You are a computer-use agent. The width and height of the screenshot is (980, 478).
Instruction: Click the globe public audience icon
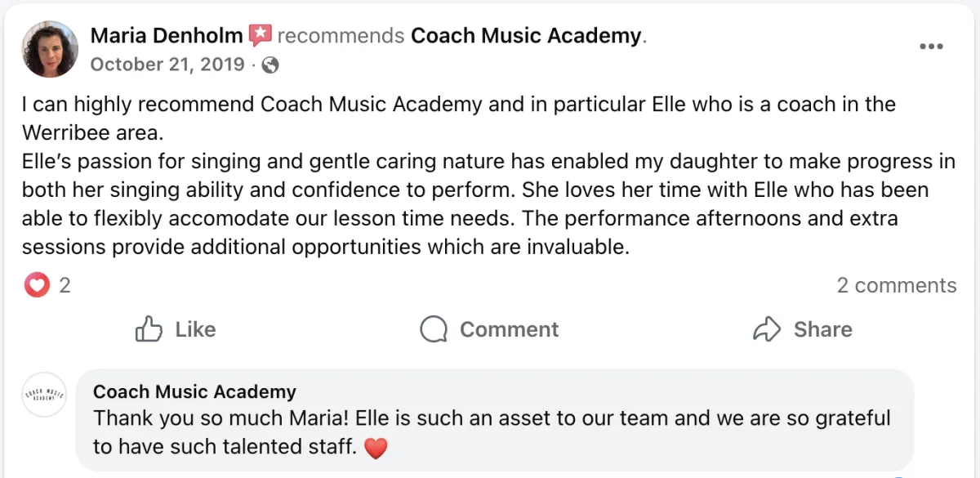pos(270,65)
